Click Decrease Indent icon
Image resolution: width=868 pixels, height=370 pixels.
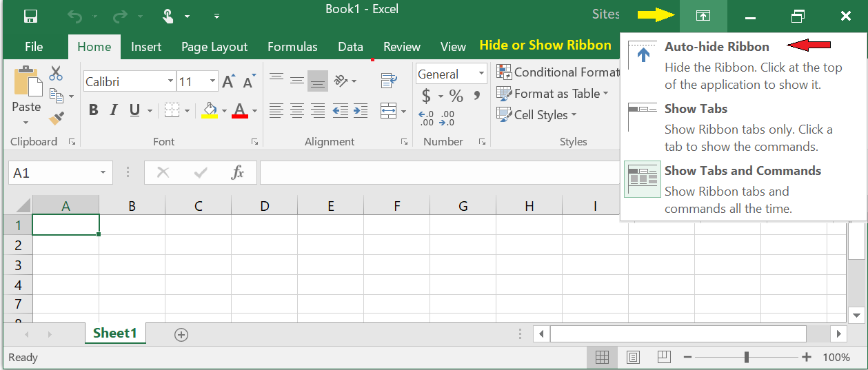[x=341, y=110]
